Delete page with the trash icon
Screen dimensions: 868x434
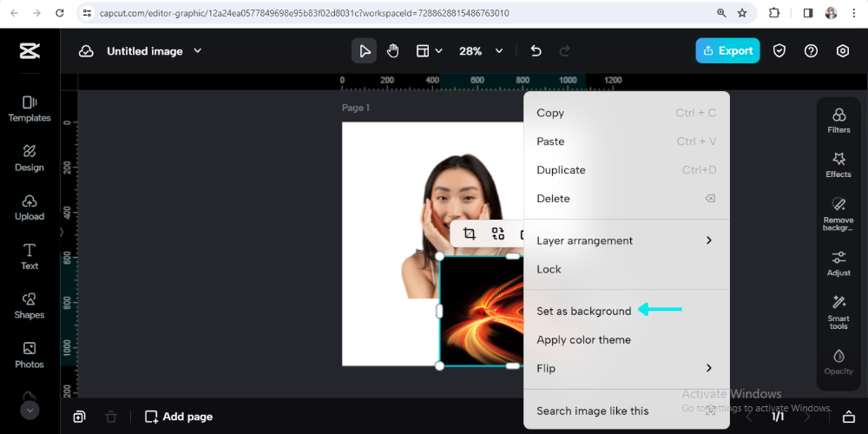click(x=111, y=417)
